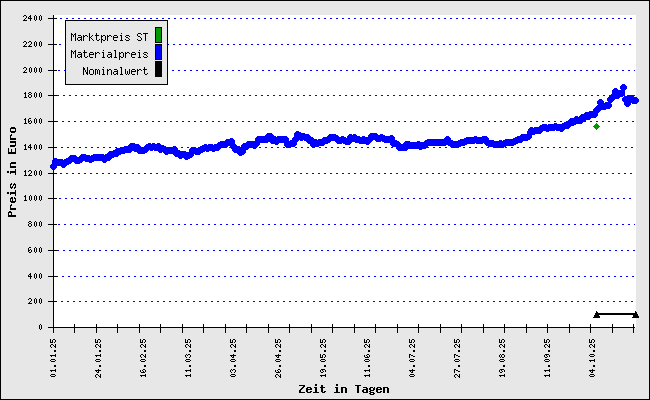Click the 04.10.25 date tick label
The height and width of the screenshot is (400, 650).
pos(591,355)
